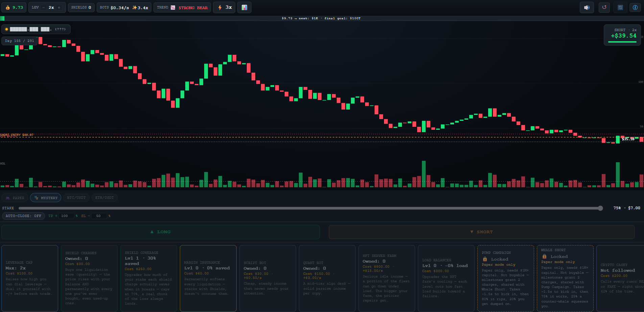644x312 pixels.
Task: Click the LONG trade button
Action: pyautogui.click(x=161, y=232)
